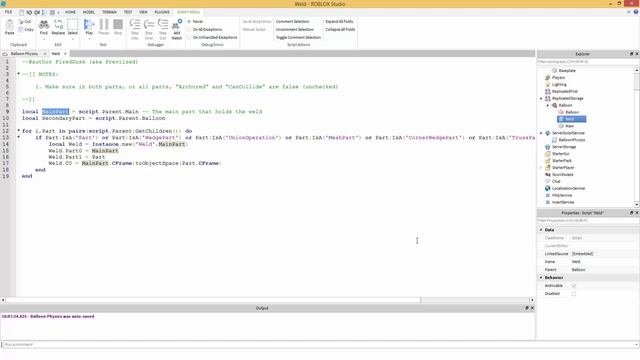Open Find with the binoculars icon
The height and width of the screenshot is (360, 640).
coord(44,24)
